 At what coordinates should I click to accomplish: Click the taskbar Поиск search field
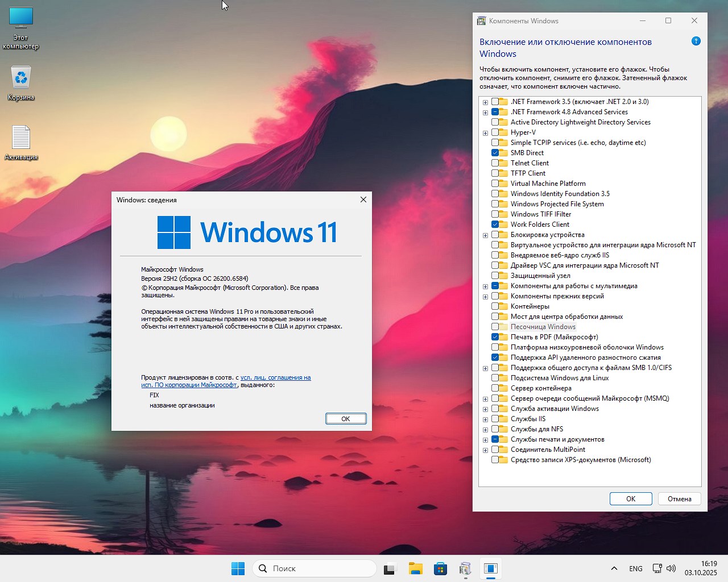tap(315, 568)
